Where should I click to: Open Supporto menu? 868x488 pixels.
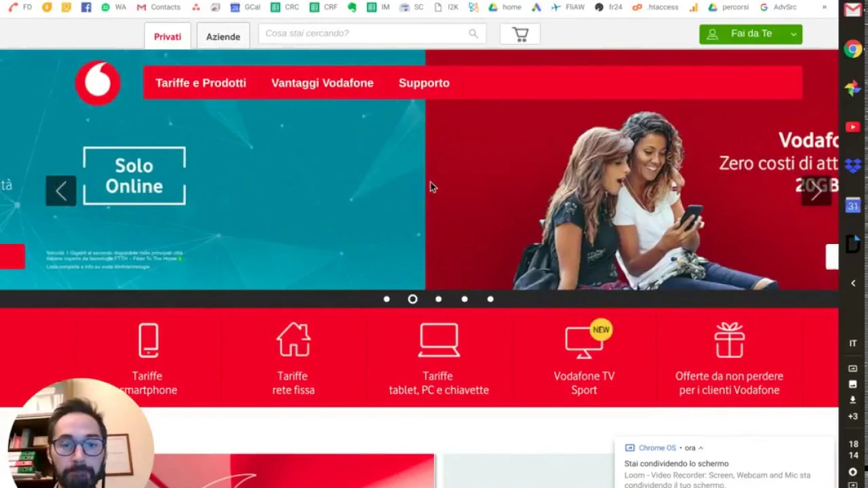click(424, 83)
